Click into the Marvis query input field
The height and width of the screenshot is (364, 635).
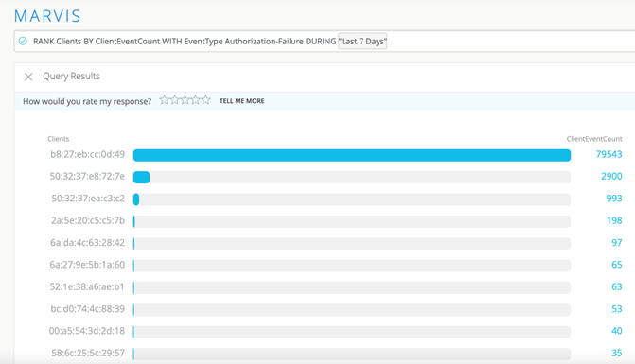(325, 42)
